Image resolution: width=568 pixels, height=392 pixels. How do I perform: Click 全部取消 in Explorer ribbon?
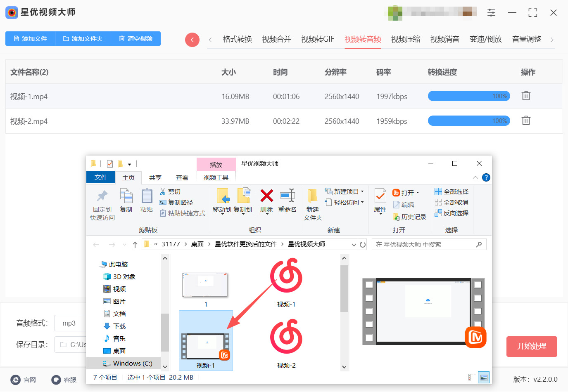point(452,203)
